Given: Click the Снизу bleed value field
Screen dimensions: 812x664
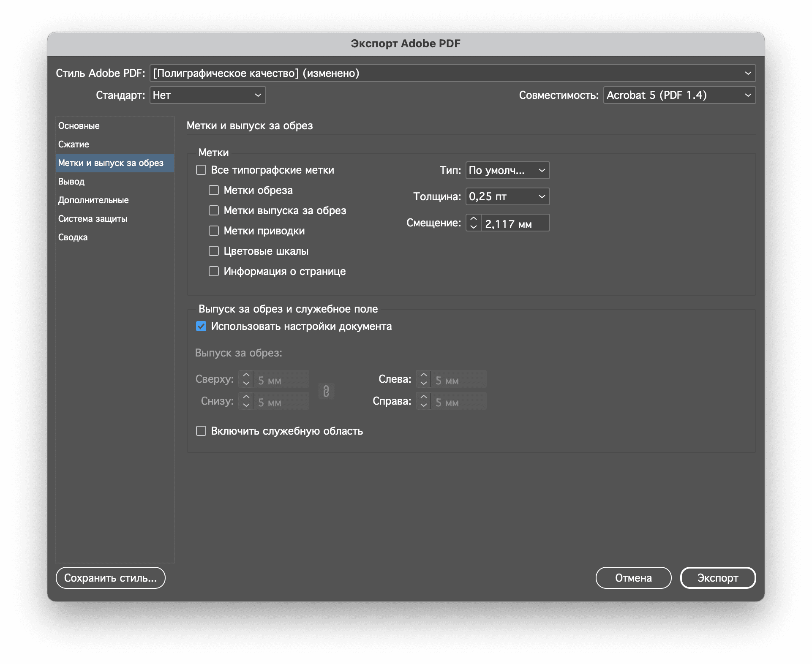Looking at the screenshot, I should (281, 401).
